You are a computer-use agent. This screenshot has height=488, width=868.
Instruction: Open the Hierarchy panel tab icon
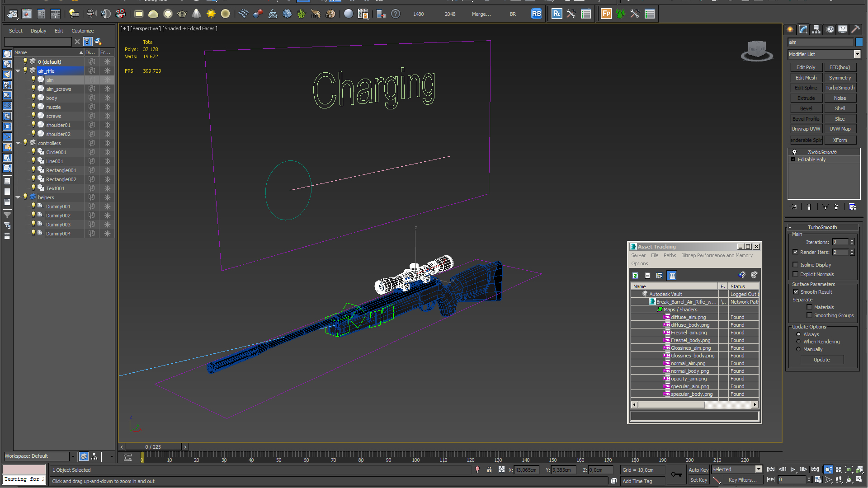(816, 29)
